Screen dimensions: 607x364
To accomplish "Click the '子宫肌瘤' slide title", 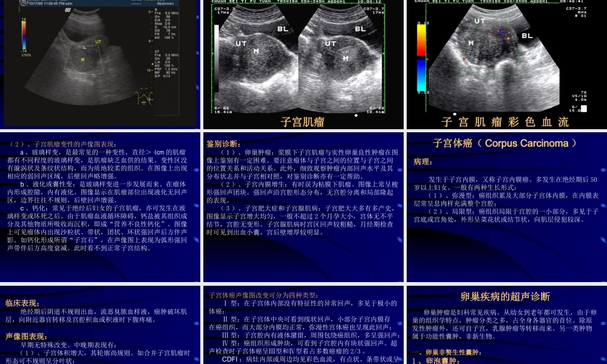I will pos(302,121).
